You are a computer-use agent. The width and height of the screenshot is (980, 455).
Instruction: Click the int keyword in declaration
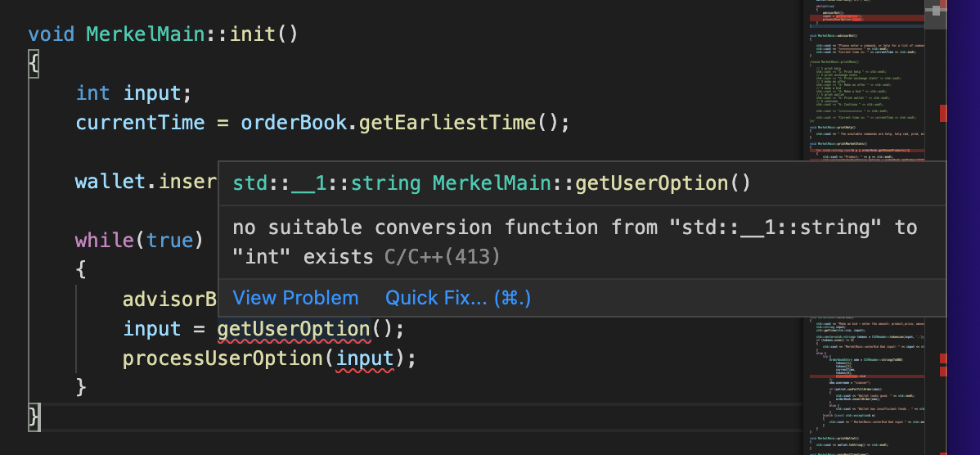click(92, 93)
